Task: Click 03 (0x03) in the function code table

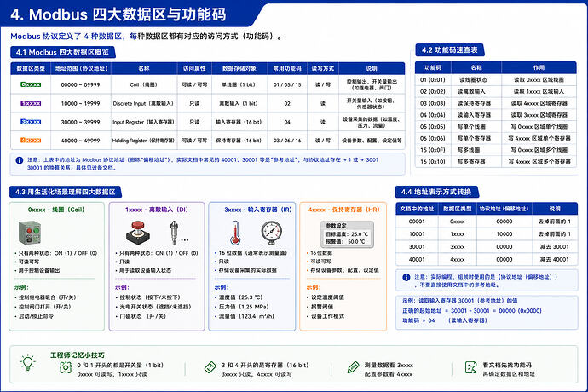Action: (432, 103)
